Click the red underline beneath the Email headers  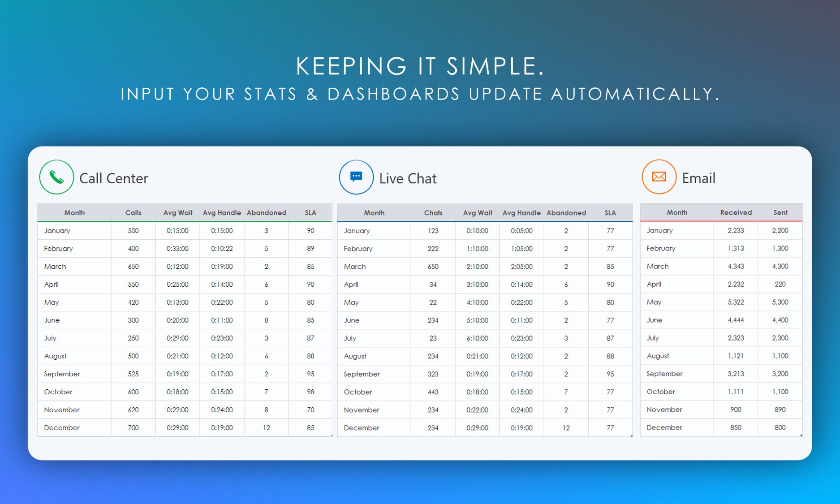click(x=720, y=220)
